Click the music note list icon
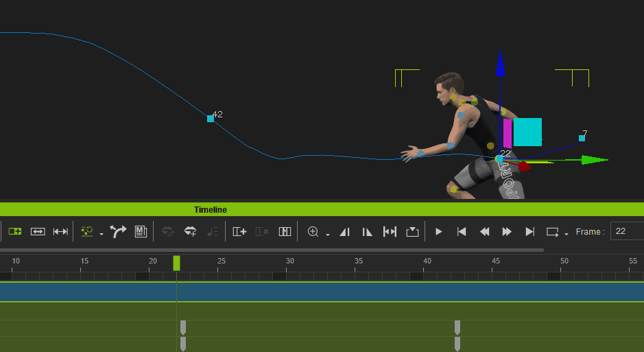The width and height of the screenshot is (644, 352). [x=213, y=232]
